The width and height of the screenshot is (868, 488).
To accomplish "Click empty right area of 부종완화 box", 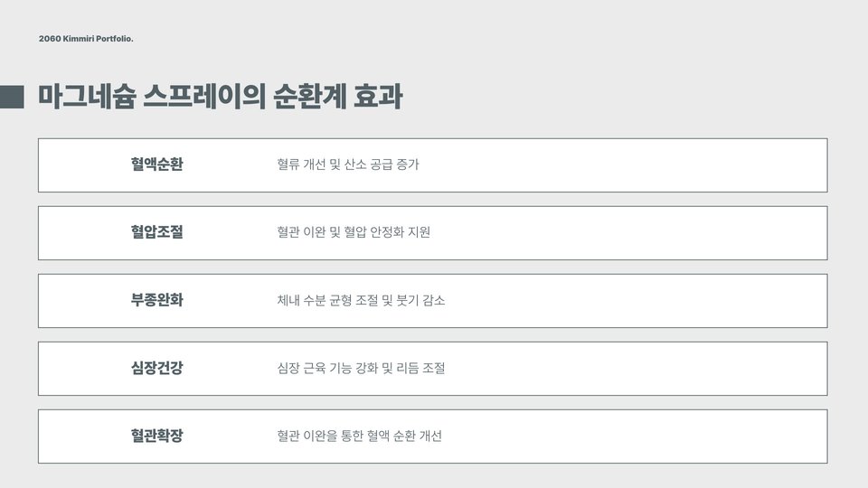I will 637,301.
